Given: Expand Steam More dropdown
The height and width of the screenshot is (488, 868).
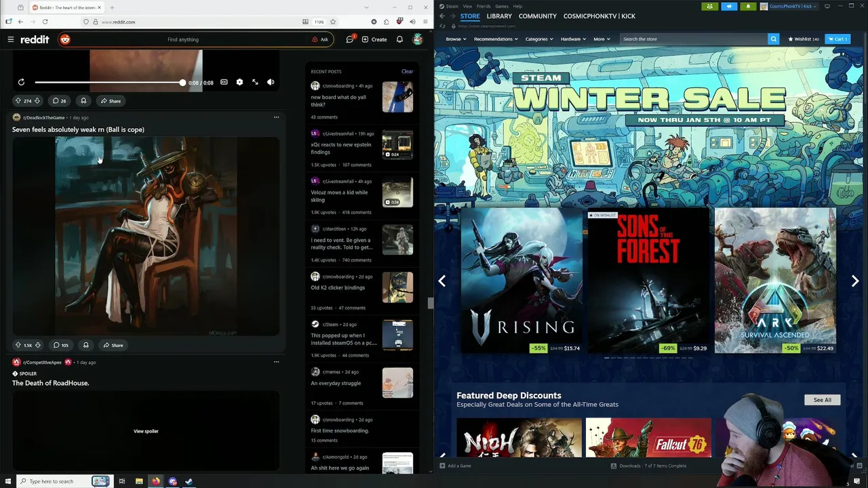Looking at the screenshot, I should (602, 39).
